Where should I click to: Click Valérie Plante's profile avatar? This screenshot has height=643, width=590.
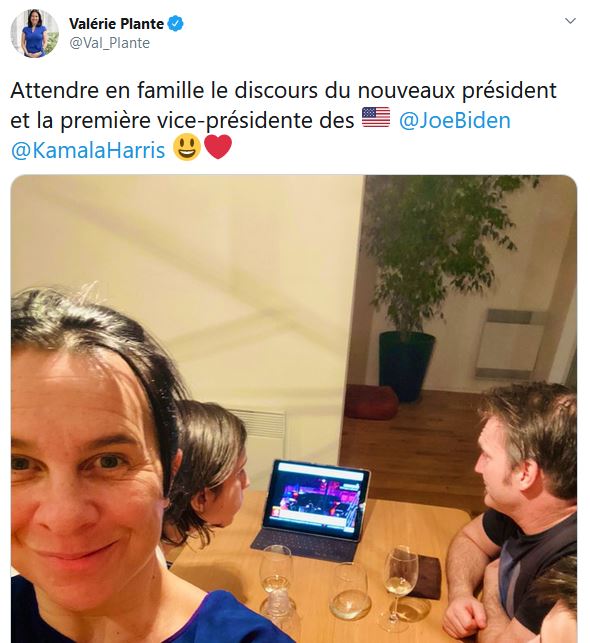click(x=34, y=33)
